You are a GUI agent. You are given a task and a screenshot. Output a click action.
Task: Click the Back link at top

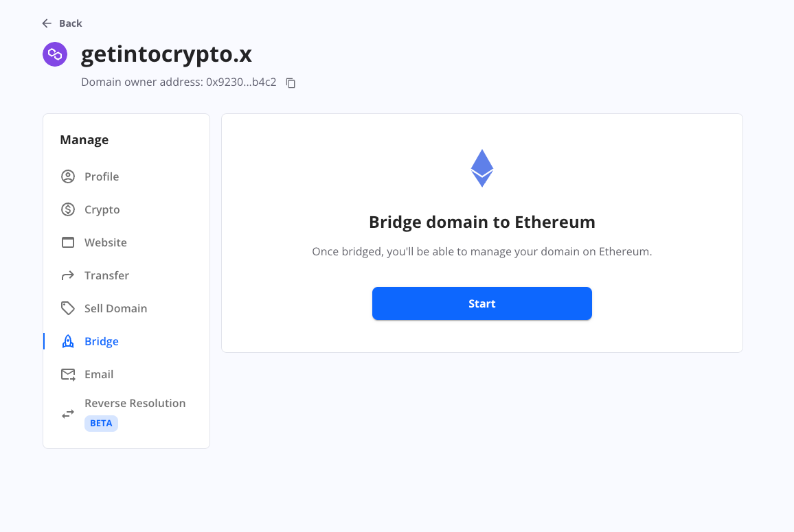click(x=62, y=23)
